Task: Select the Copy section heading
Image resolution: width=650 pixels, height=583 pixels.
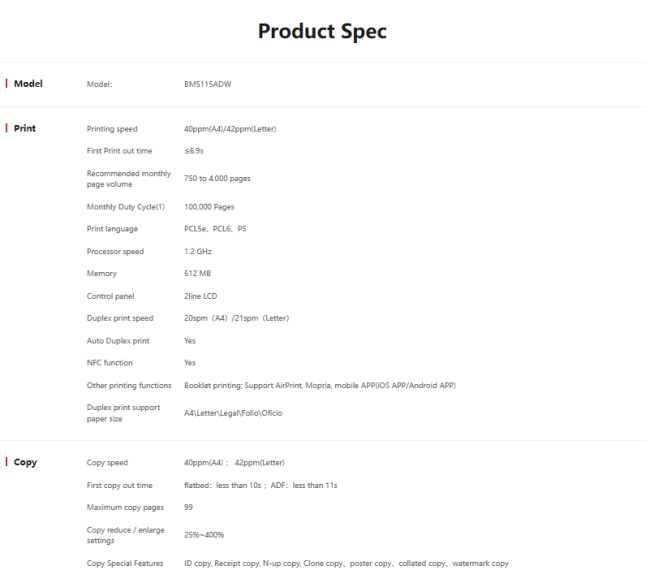Action: (x=25, y=463)
